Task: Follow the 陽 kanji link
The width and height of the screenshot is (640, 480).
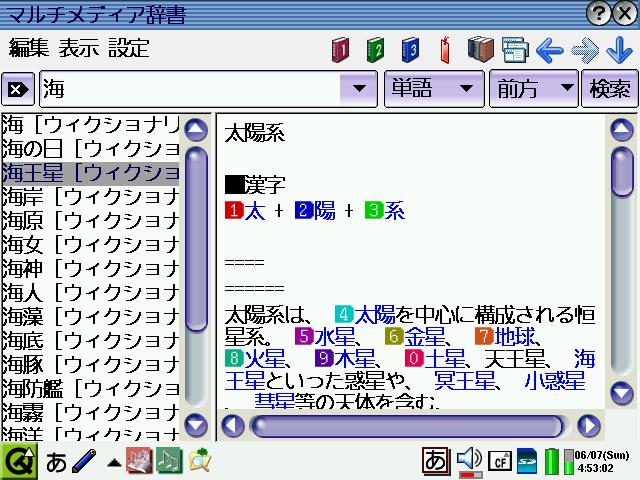Action: pyautogui.click(x=325, y=211)
